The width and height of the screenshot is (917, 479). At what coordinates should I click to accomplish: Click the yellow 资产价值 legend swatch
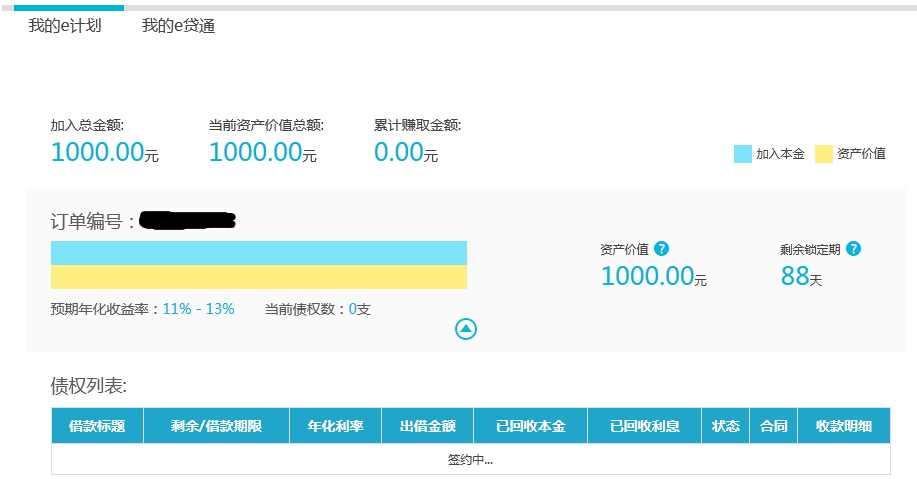click(824, 154)
